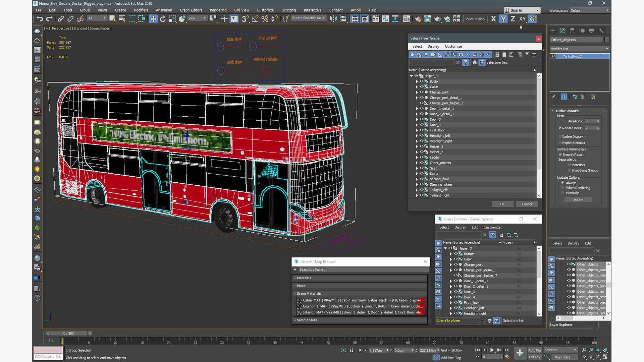Click the Select From Scene vertical scrollbar
The width and height of the screenshot is (644, 362).
539,136
